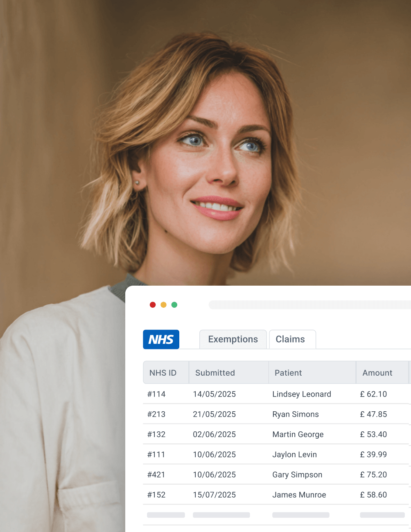This screenshot has height=532, width=411.
Task: Click the green maximize window dot
Action: click(x=174, y=305)
